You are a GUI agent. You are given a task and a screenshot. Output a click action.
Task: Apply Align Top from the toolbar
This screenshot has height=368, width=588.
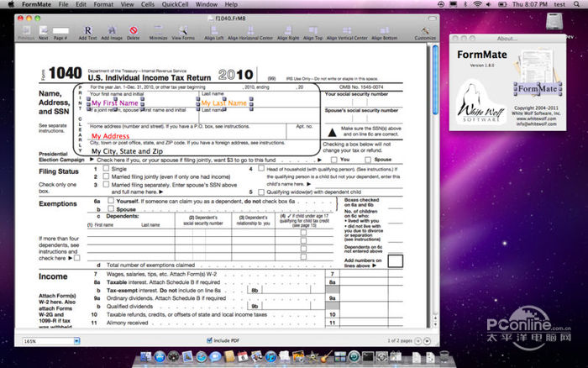[312, 33]
